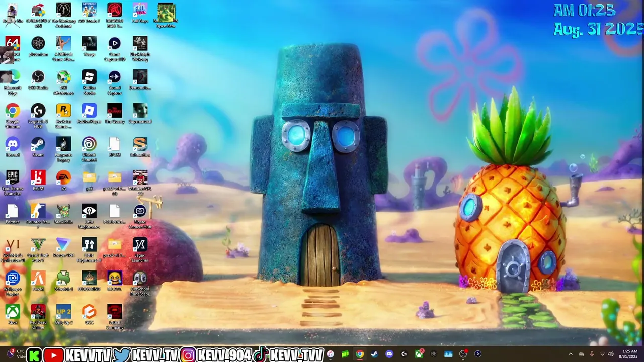
Task: Launch Madden NFL 25 desktop shortcut
Action: (140, 183)
